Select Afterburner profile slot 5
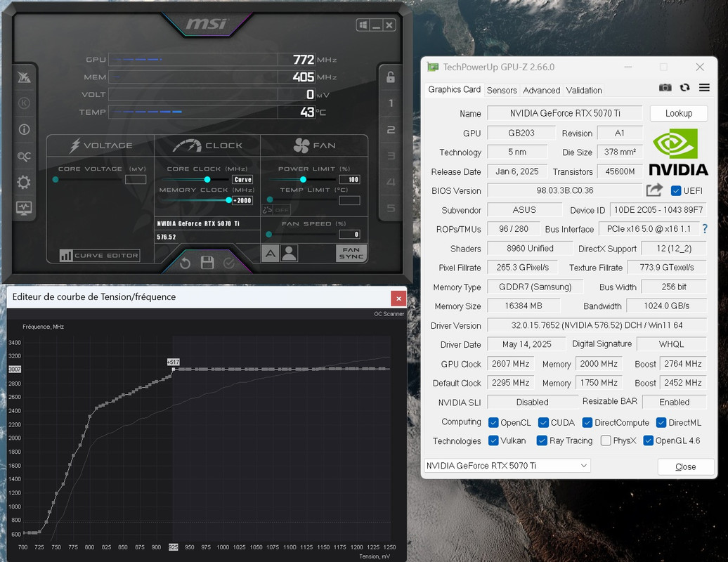 pos(391,209)
